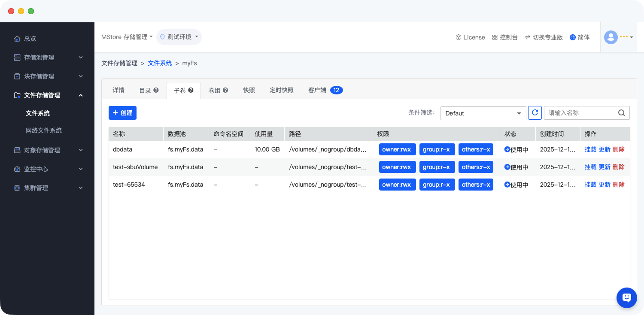Open 控制台 from the top bar
The width and height of the screenshot is (644, 315).
coord(505,37)
